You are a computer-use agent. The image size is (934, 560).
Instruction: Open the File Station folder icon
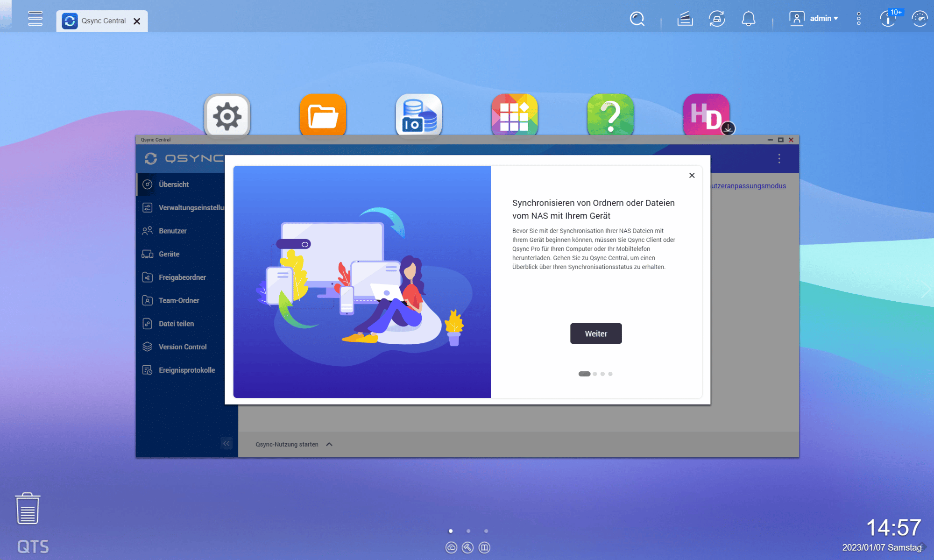323,115
